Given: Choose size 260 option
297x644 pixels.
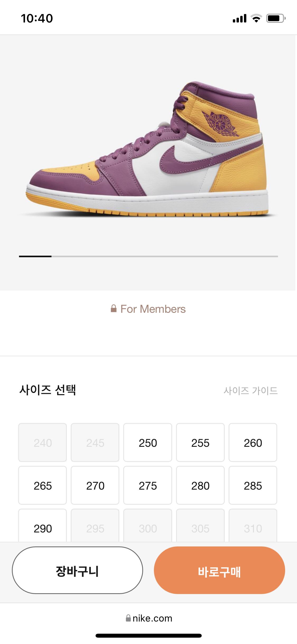Looking at the screenshot, I should point(253,443).
